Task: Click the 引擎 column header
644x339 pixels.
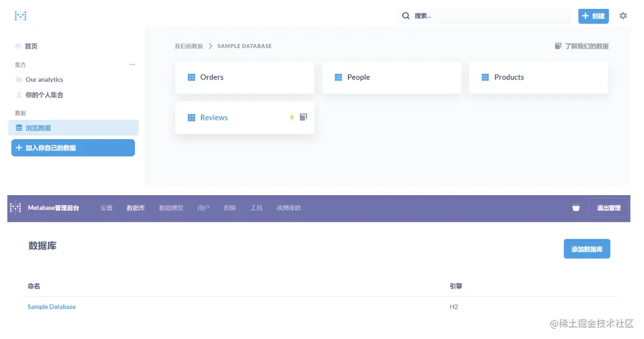Action: click(456, 286)
